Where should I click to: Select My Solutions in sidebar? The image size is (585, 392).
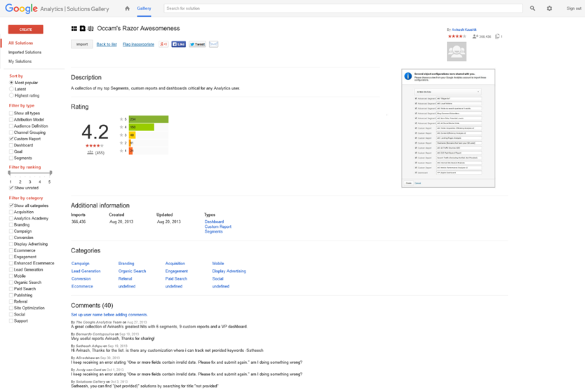click(20, 62)
